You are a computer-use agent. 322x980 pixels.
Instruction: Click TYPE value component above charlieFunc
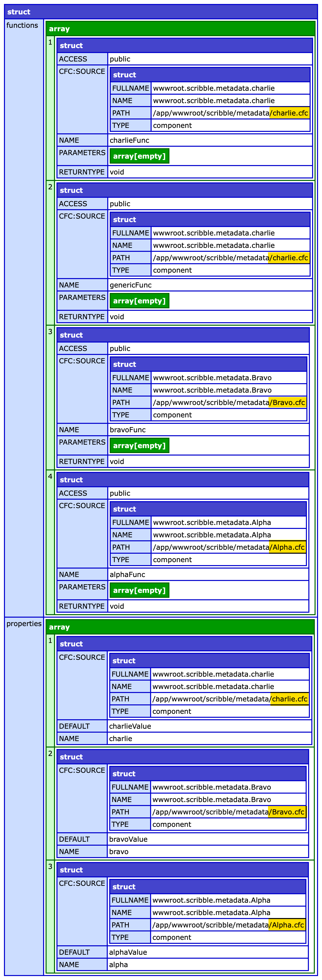point(172,125)
